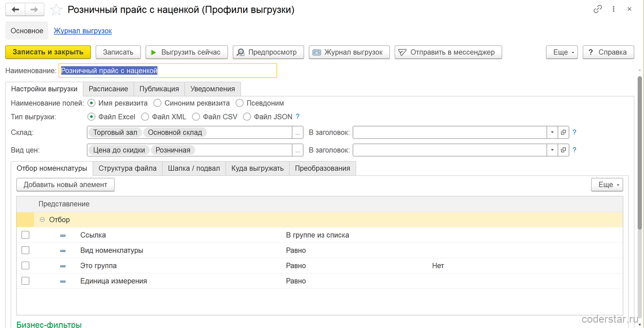Viewport: 644px width, 328px height.
Task: Expand Склад 'В заголовок' dropdown arrow
Action: [x=552, y=133]
